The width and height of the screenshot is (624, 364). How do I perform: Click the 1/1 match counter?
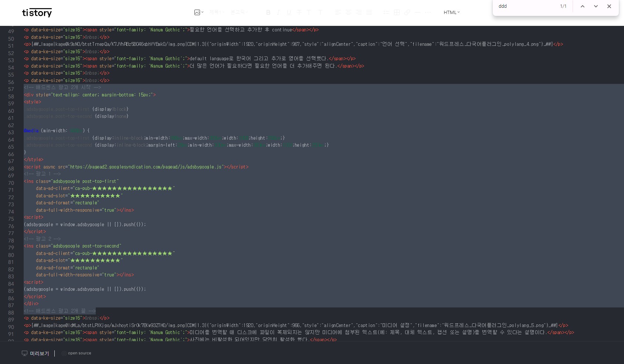563,6
